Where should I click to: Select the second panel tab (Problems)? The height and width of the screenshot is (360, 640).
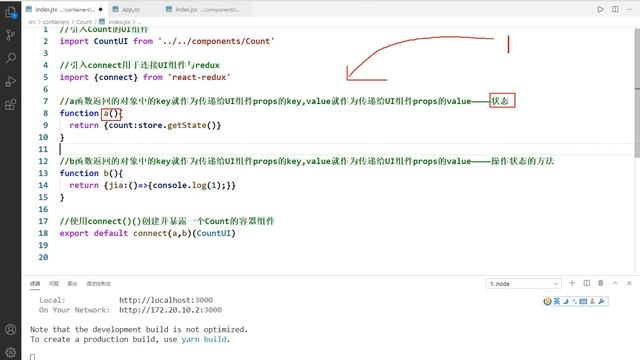[x=53, y=283]
